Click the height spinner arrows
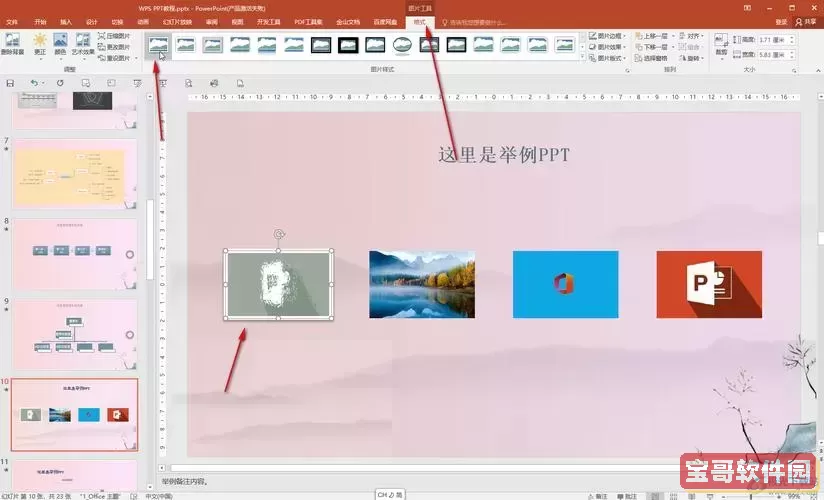The image size is (824, 500). (791, 40)
